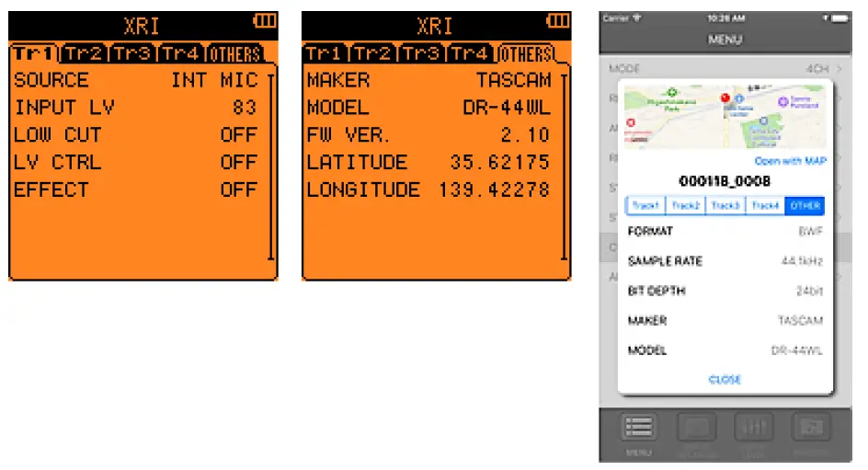The height and width of the screenshot is (470, 868).
Task: Click LOW CUT row showing OFF
Action: coord(136,134)
